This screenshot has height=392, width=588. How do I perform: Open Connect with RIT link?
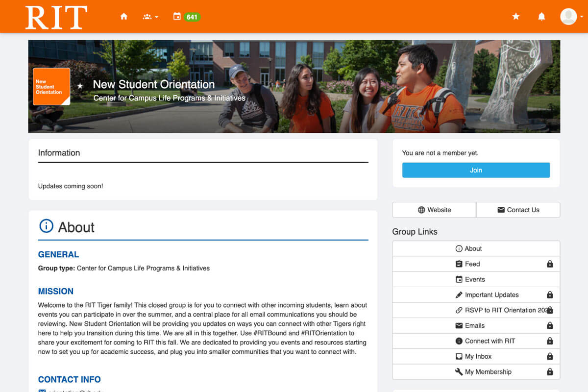pos(476,341)
